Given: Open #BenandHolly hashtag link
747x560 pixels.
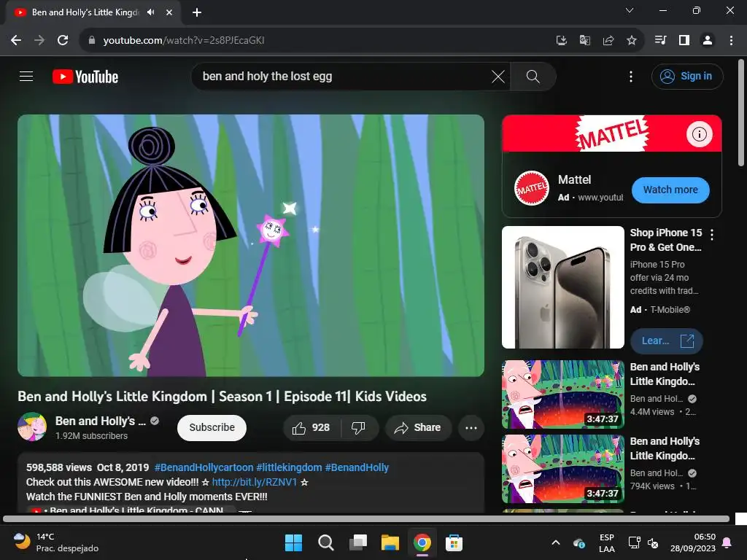Looking at the screenshot, I should click(x=357, y=467).
